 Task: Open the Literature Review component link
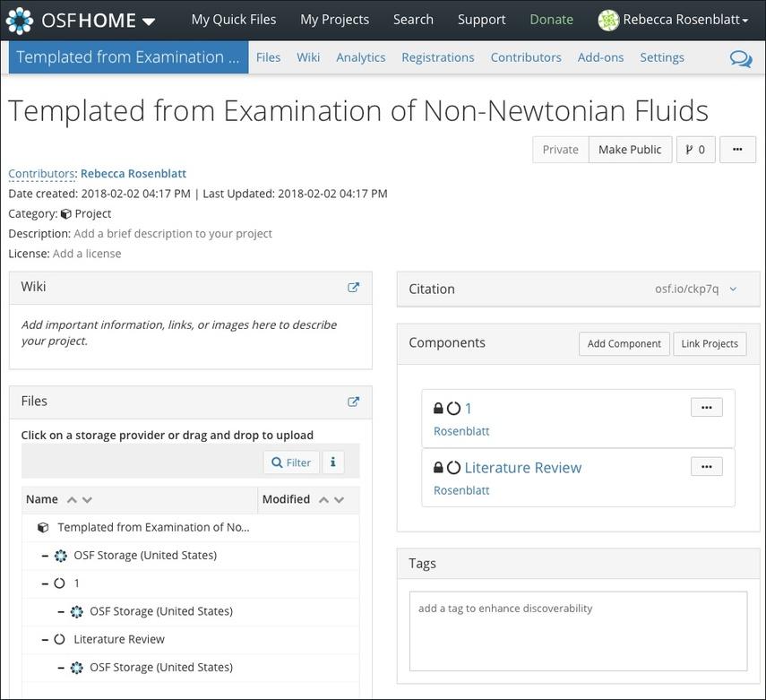[x=522, y=468]
